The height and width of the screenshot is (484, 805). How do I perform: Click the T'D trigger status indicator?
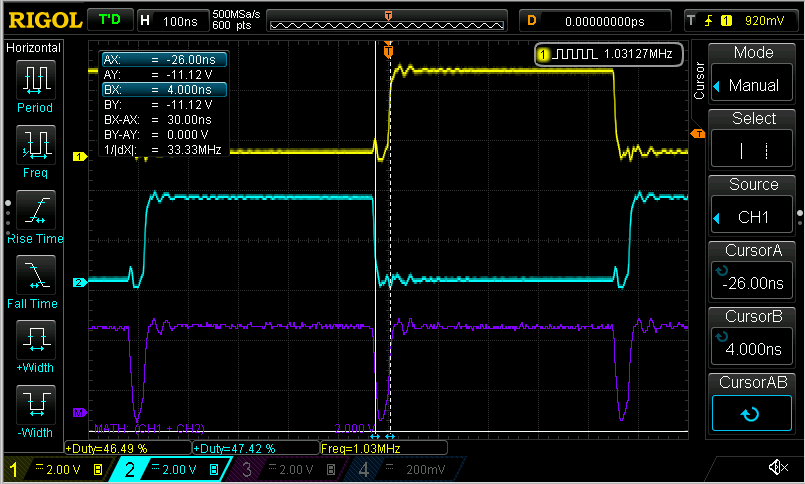click(109, 20)
